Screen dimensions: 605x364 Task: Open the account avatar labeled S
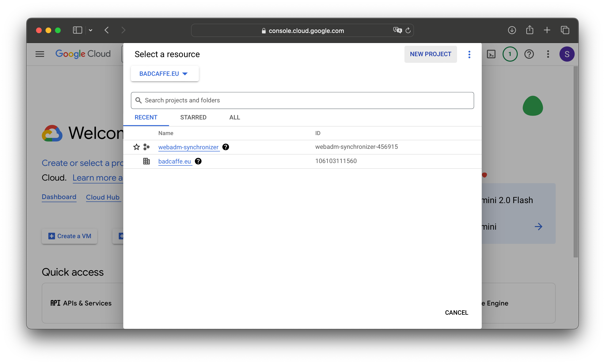click(567, 54)
